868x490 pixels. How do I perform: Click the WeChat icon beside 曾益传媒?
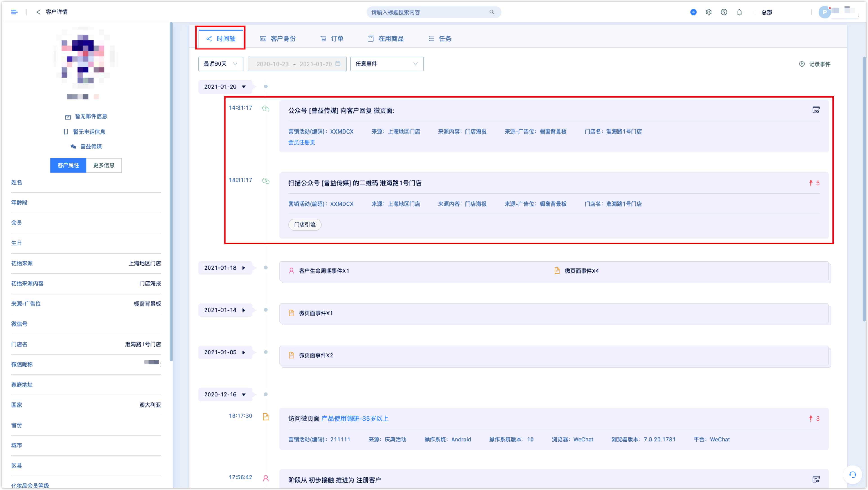click(73, 146)
